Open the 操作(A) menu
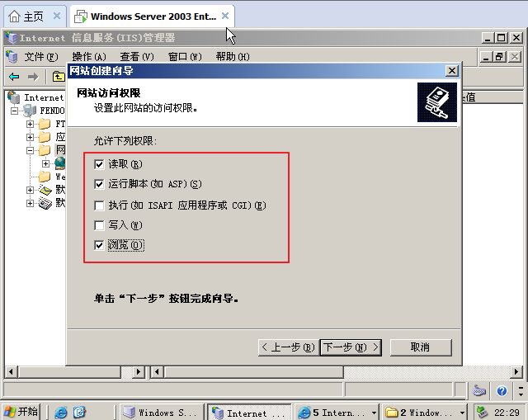 click(89, 57)
